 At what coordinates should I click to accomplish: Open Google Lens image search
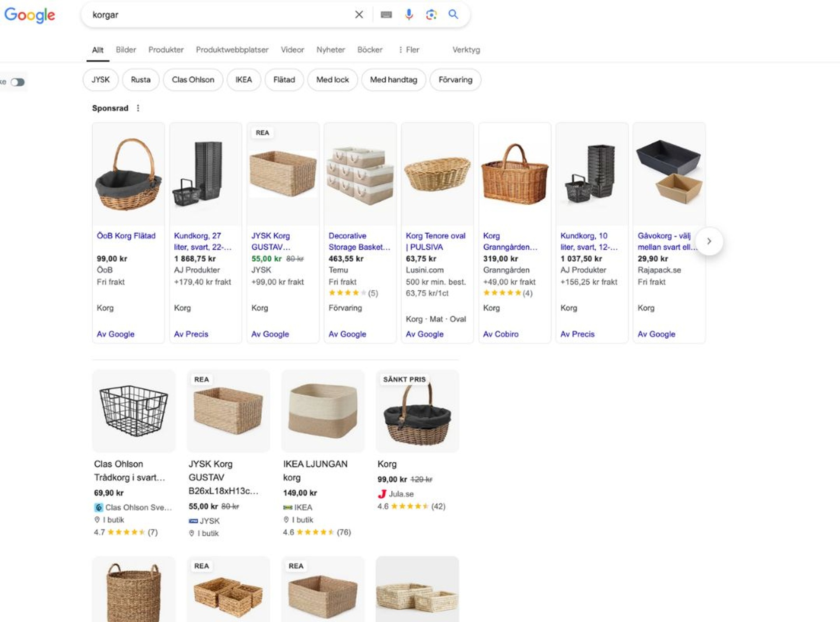[431, 15]
